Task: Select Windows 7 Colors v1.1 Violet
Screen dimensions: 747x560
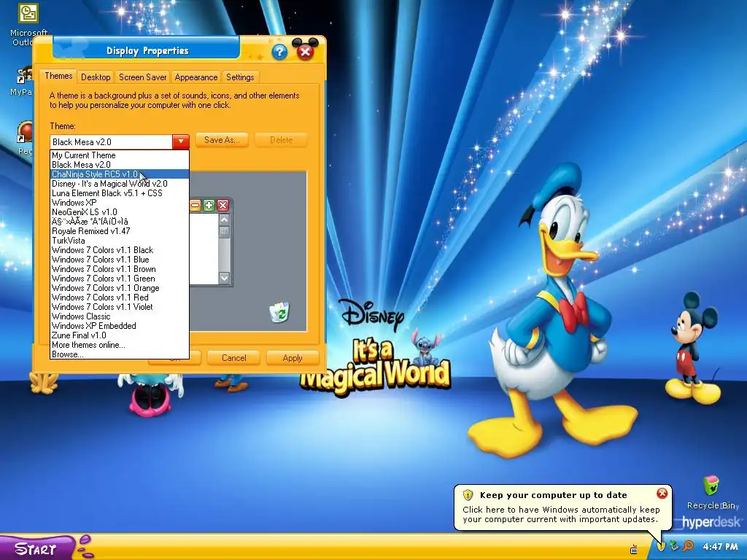Action: pos(120,307)
